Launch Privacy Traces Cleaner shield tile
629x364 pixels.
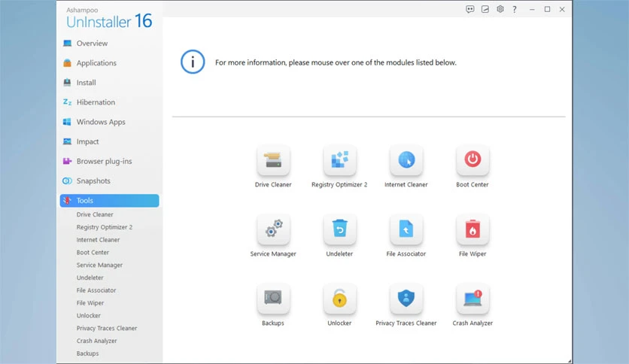[406, 299]
